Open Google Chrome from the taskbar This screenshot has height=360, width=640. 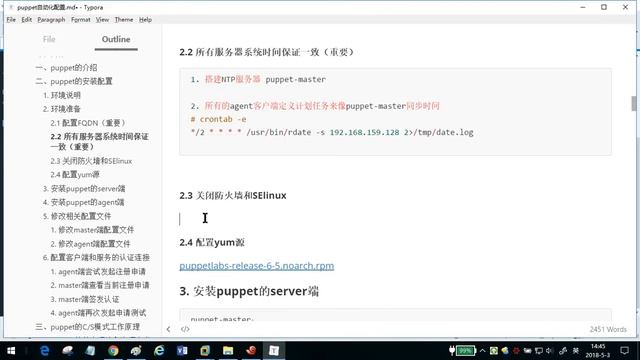point(113,351)
